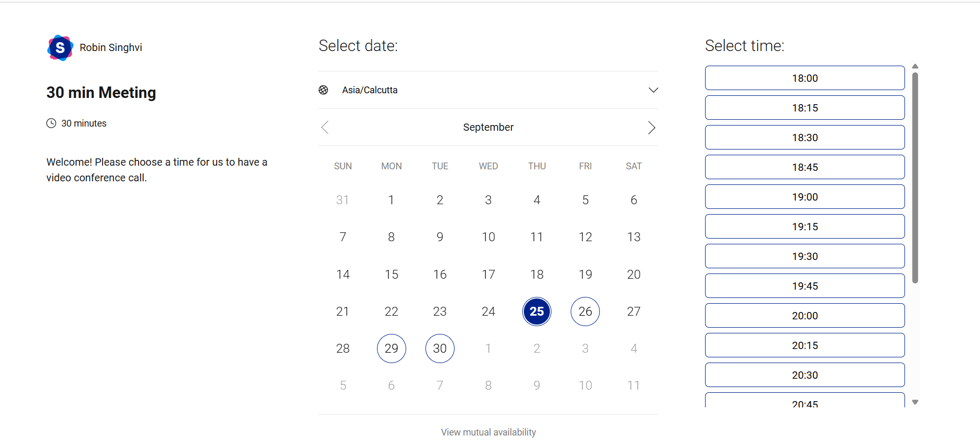Image resolution: width=980 pixels, height=448 pixels.
Task: Choose September 26 on the calendar
Action: pyautogui.click(x=585, y=311)
